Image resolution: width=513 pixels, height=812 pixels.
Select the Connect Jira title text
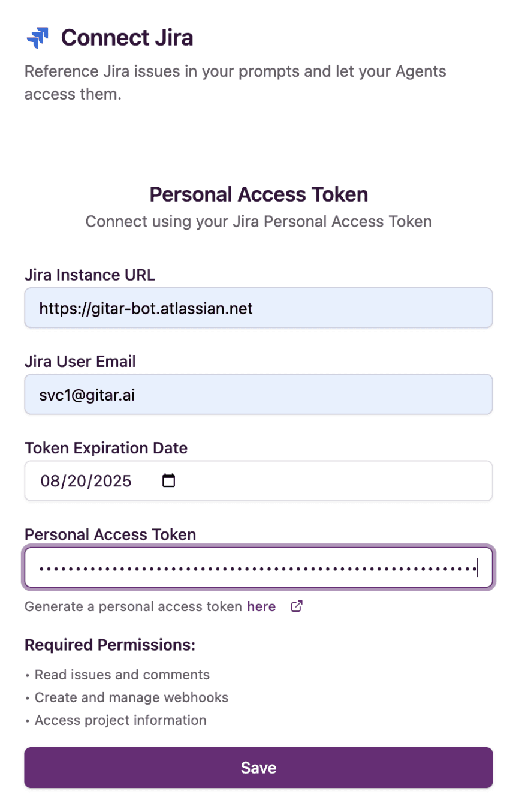[x=126, y=37]
